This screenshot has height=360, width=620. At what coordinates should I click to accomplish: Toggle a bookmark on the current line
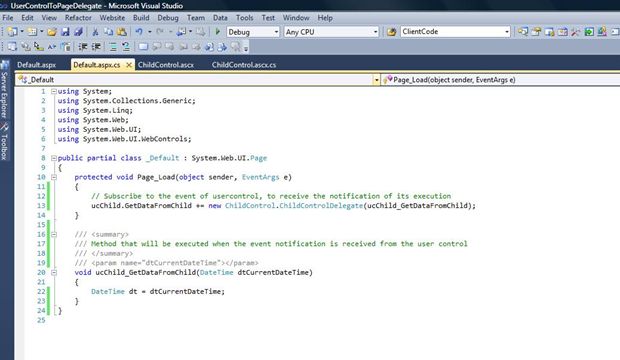(143, 47)
